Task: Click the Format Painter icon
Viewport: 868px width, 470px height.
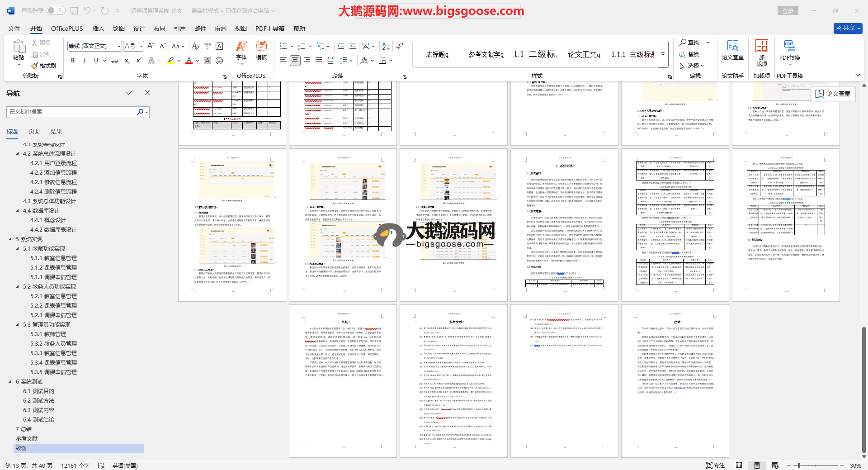Action: (x=44, y=66)
